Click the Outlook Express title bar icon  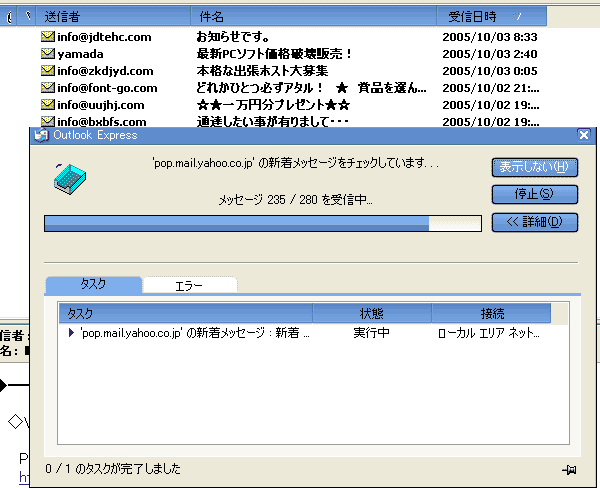click(x=41, y=135)
